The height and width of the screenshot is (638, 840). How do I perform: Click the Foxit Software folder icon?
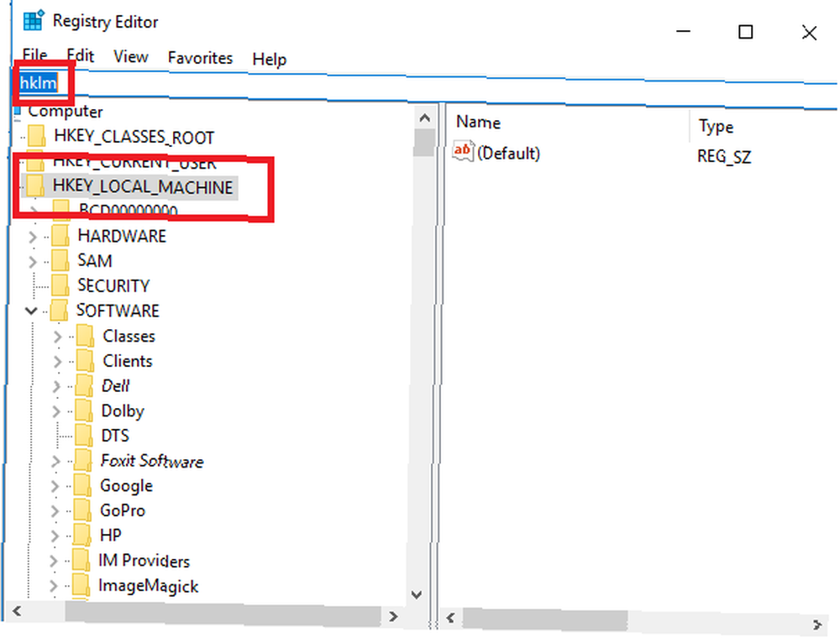[83, 460]
